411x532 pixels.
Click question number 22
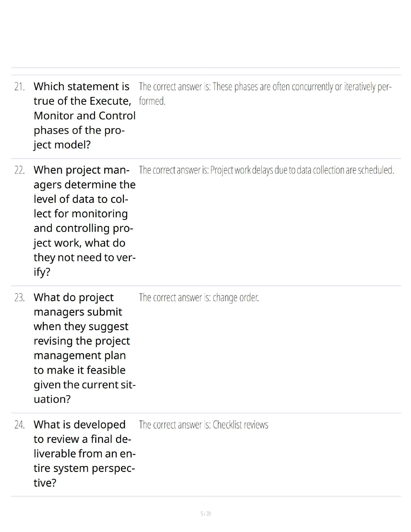pos(20,170)
